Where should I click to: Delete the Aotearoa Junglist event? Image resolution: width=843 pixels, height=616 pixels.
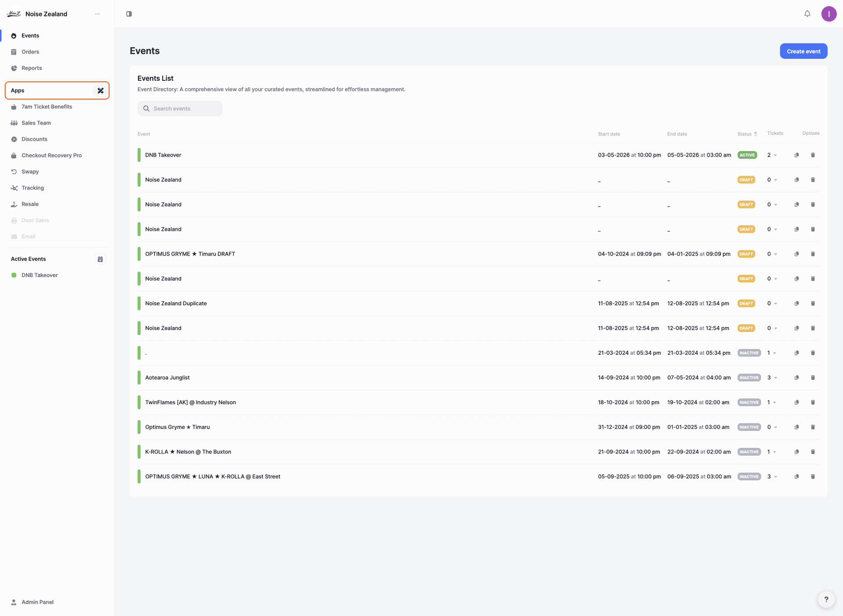(x=813, y=378)
